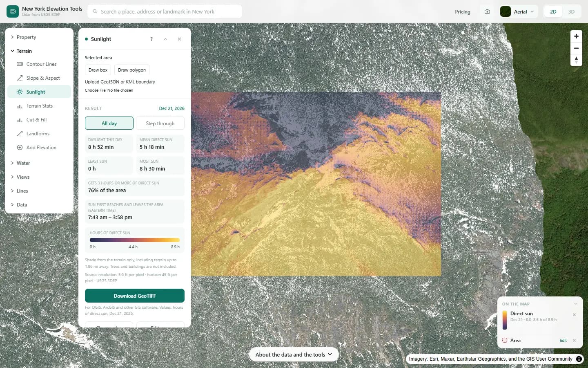Switch the map to 3D view
588x368 pixels.
point(571,11)
